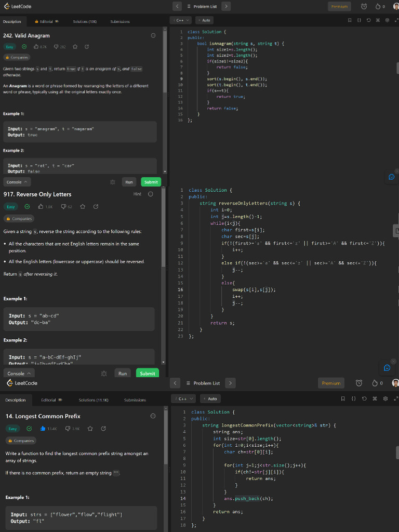Click the debug bug icon beside top Run button
399x532 pixels.
113,182
